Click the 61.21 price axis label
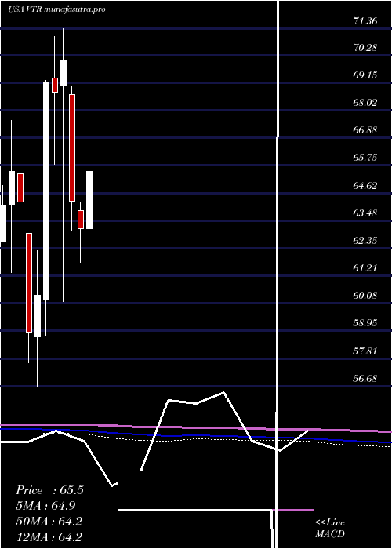 tap(365, 268)
